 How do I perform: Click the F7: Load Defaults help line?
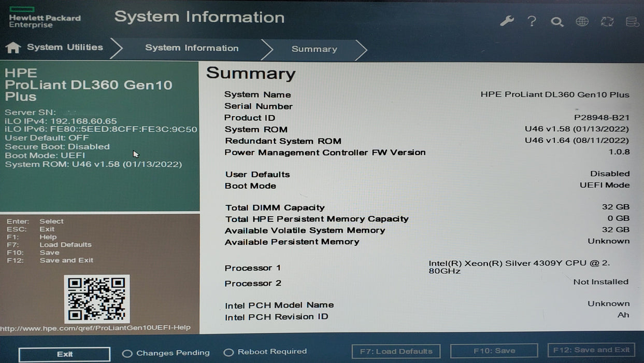[x=49, y=245]
